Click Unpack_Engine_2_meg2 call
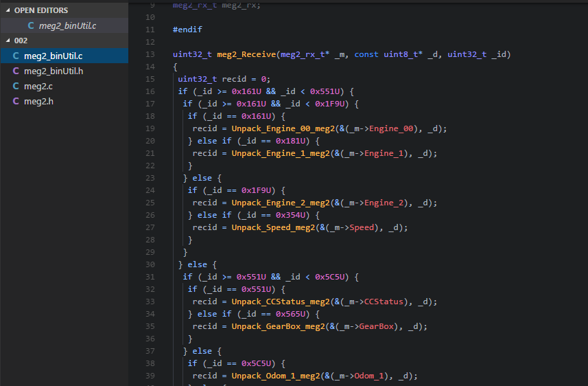Image resolution: width=588 pixels, height=386 pixels. (281, 203)
